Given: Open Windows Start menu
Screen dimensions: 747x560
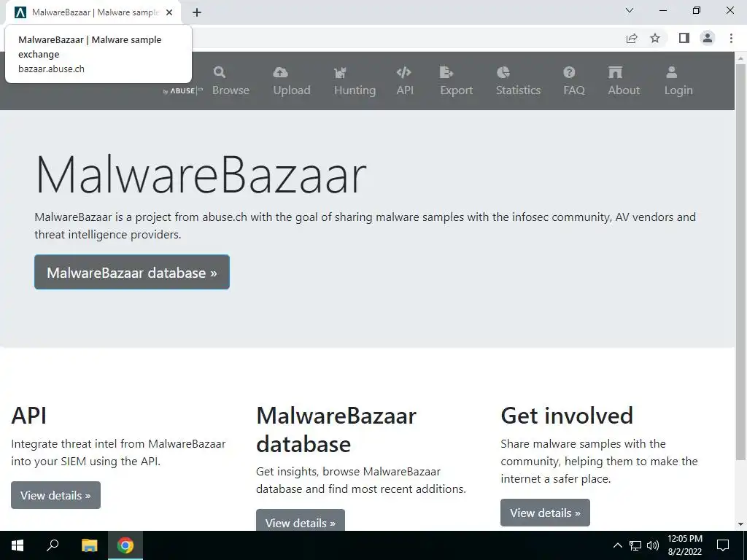Looking at the screenshot, I should (18, 545).
